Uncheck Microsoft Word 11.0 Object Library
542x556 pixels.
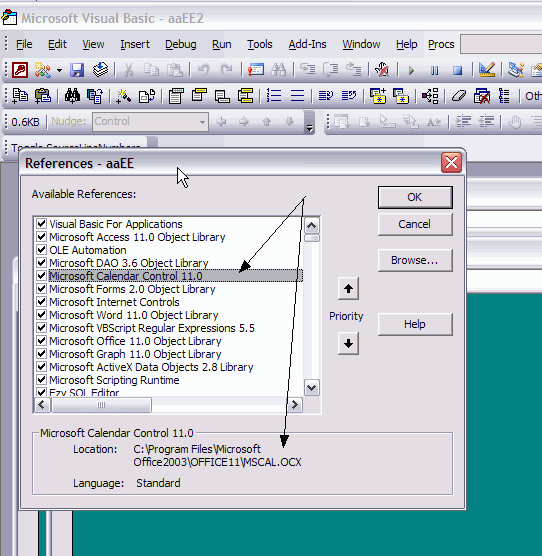point(41,315)
